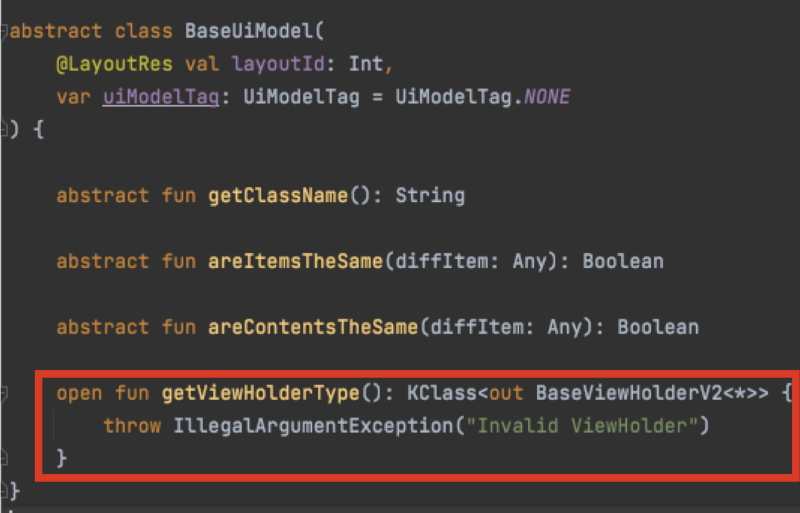800x513 pixels.
Task: Click the "Invalid ViewHolder" string literal
Action: point(582,426)
